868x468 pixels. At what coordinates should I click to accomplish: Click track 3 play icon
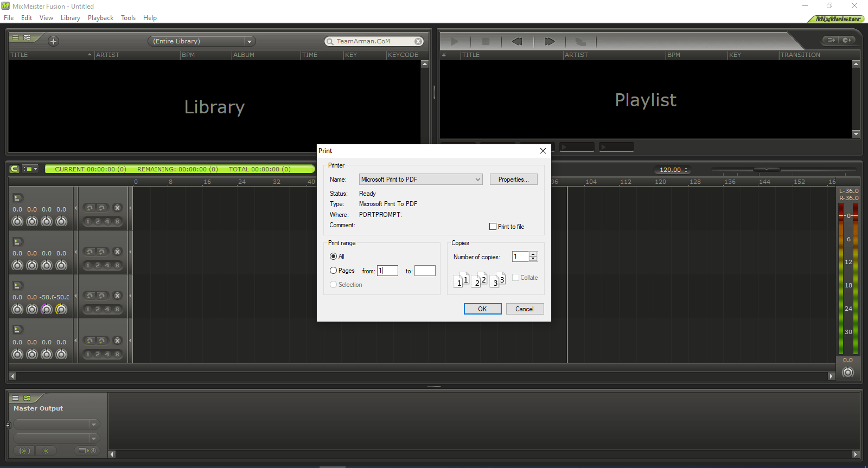point(17,286)
